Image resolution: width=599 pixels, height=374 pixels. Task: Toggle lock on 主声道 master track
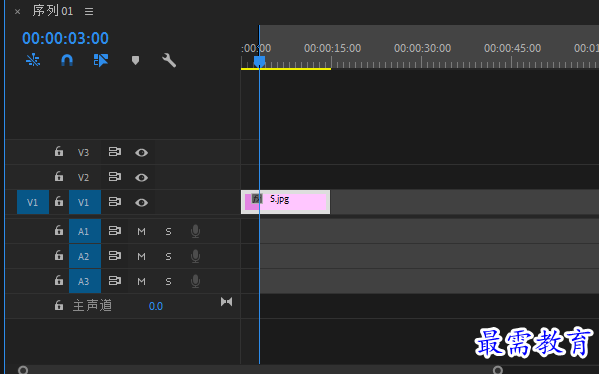(58, 305)
